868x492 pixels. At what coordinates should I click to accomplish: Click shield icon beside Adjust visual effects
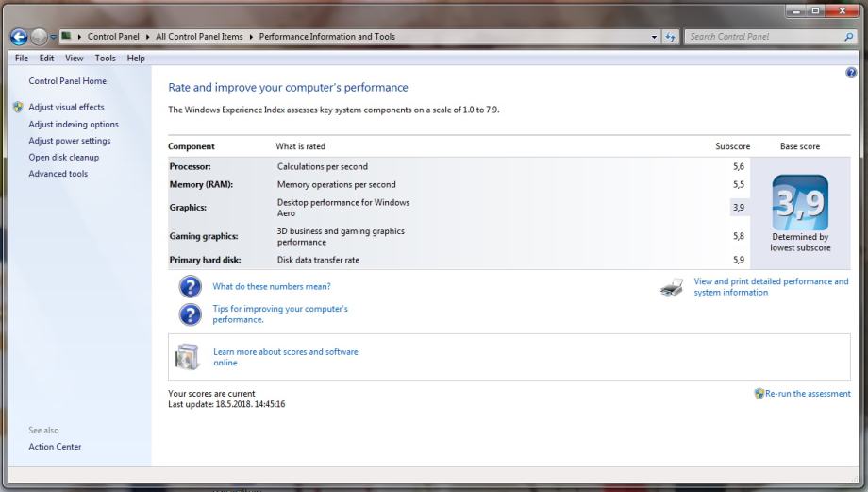pos(18,107)
